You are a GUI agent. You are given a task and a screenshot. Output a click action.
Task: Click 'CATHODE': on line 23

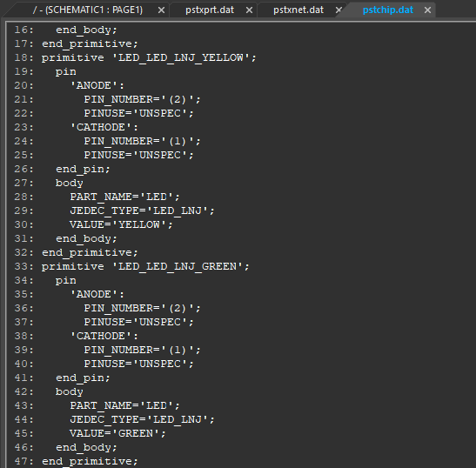click(104, 127)
